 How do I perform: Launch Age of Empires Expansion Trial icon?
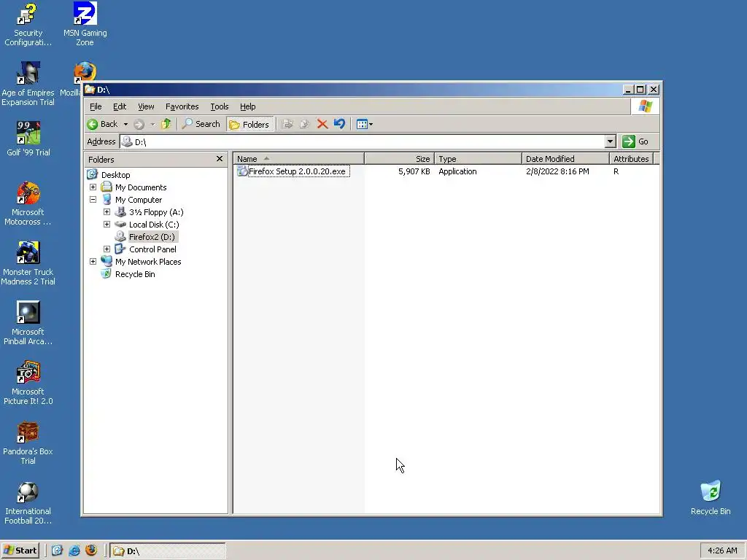pos(28,84)
